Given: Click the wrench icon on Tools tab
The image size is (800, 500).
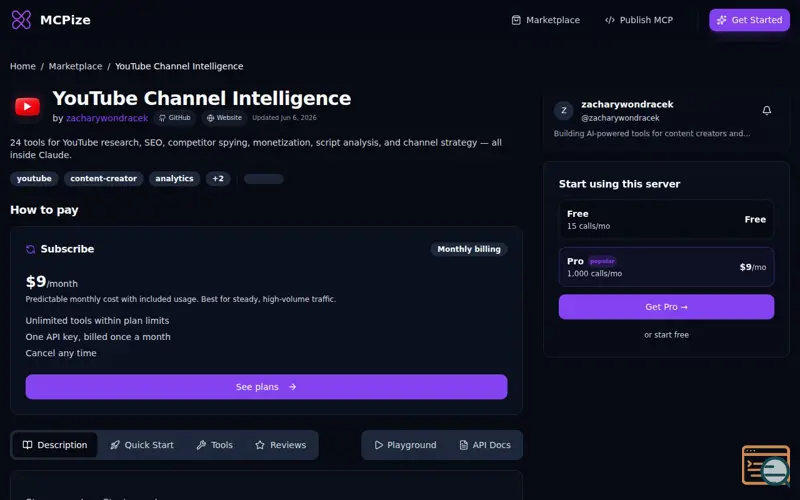Looking at the screenshot, I should pos(201,445).
